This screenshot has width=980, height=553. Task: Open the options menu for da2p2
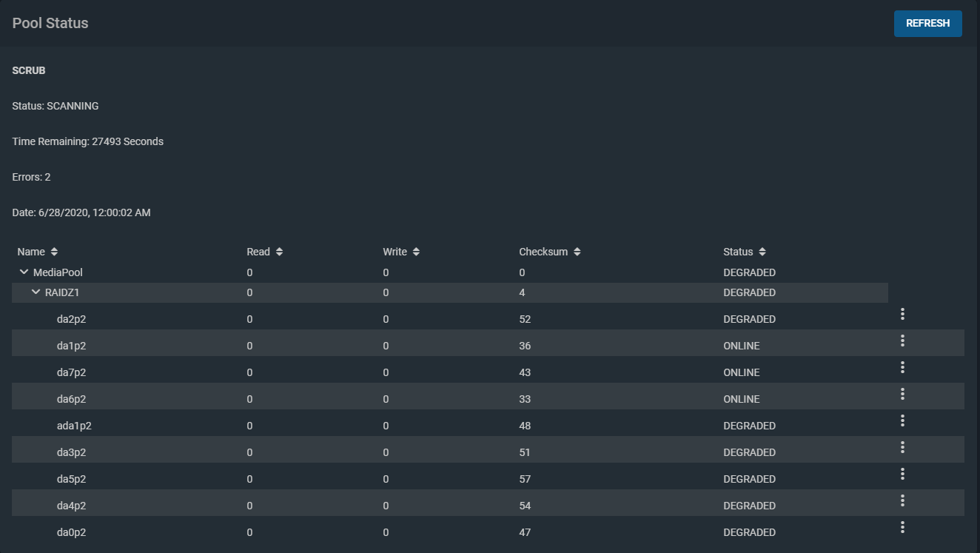[x=902, y=314]
